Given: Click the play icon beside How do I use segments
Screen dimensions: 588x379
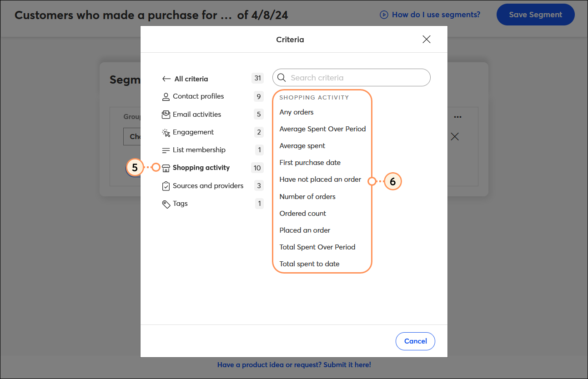Looking at the screenshot, I should (384, 15).
